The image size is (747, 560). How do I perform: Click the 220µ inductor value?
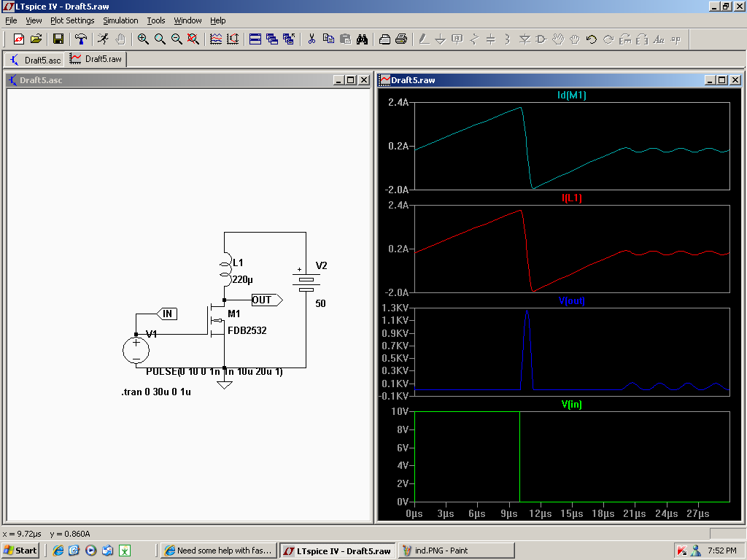click(x=242, y=279)
